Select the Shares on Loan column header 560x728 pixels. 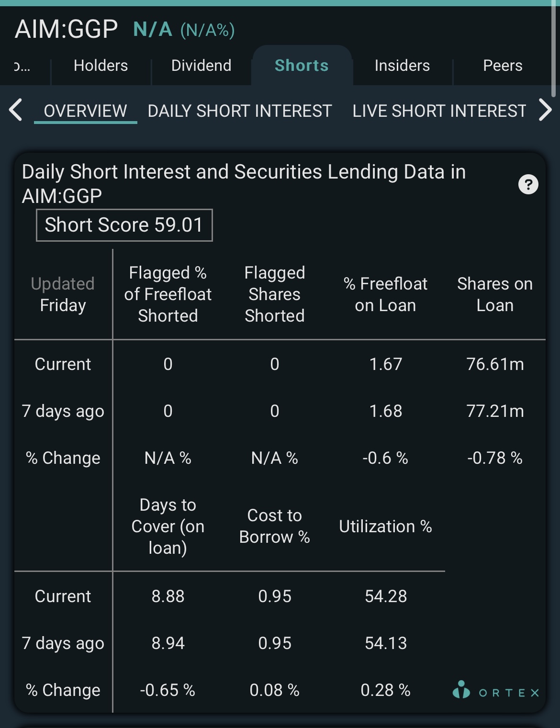tap(495, 294)
